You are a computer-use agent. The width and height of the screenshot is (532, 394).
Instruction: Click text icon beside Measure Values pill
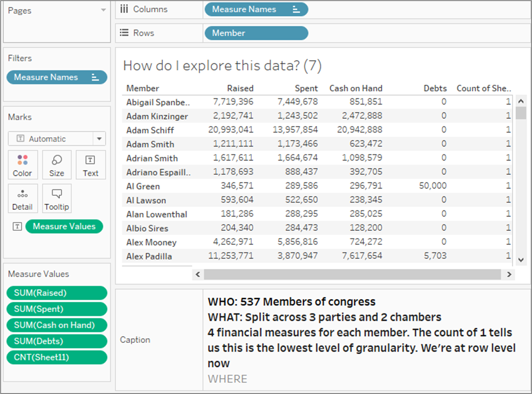(17, 227)
